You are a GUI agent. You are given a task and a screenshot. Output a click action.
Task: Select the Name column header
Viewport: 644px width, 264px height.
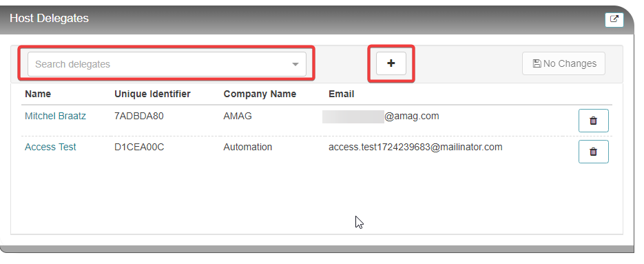38,94
